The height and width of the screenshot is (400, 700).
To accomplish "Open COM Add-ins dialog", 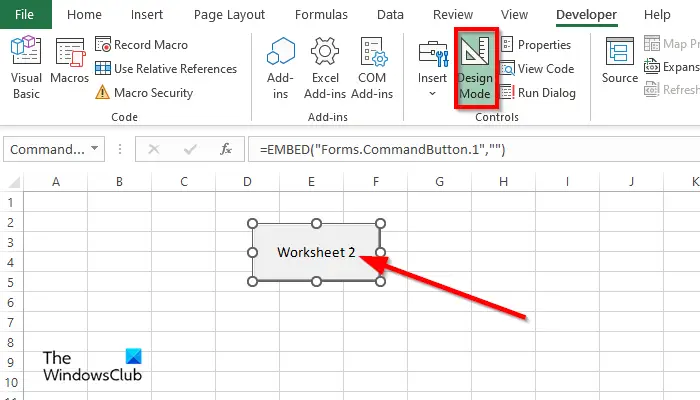I will pos(372,68).
